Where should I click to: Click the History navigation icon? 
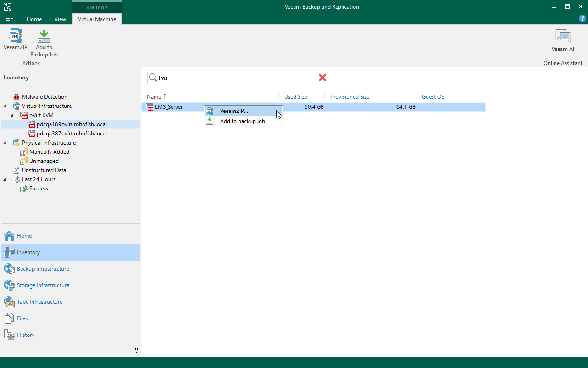[x=9, y=335]
